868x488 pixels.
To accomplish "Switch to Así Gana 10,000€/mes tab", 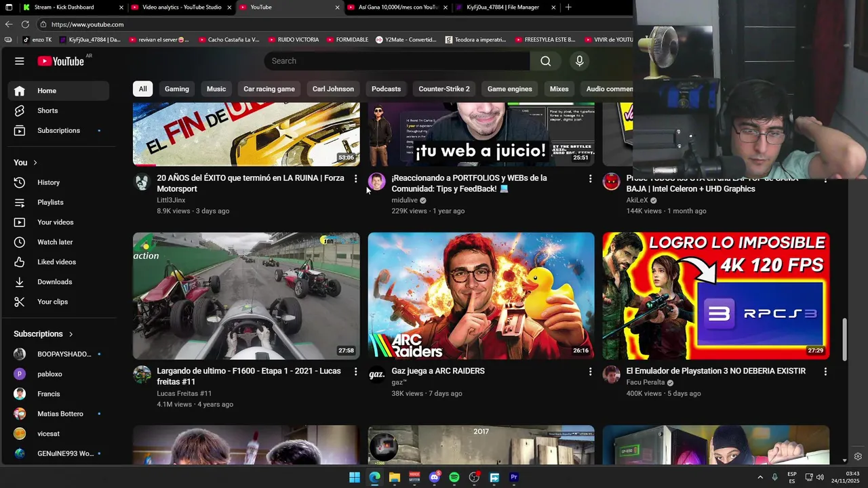I will [397, 7].
